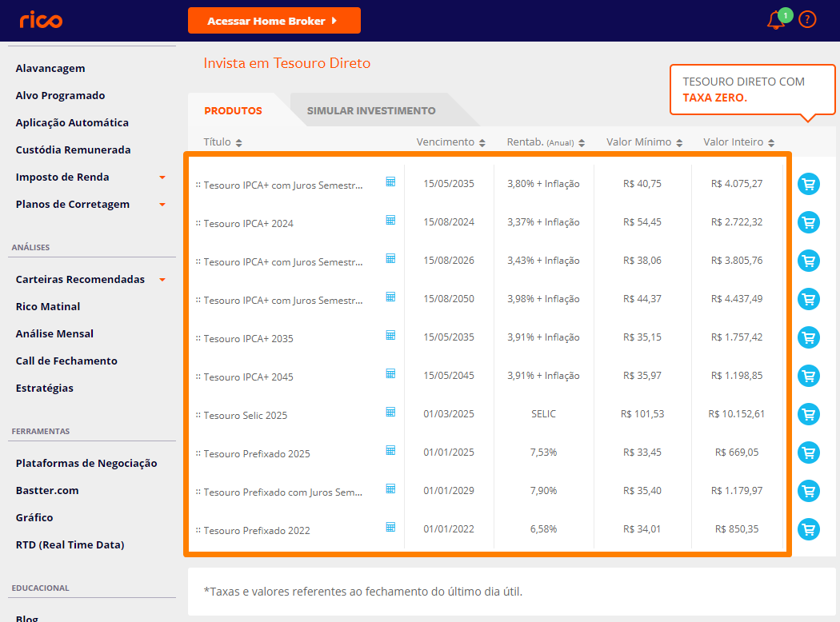Click cart icon for Tesouro IPCA+ 2045
Image resolution: width=840 pixels, height=622 pixels.
tap(808, 376)
